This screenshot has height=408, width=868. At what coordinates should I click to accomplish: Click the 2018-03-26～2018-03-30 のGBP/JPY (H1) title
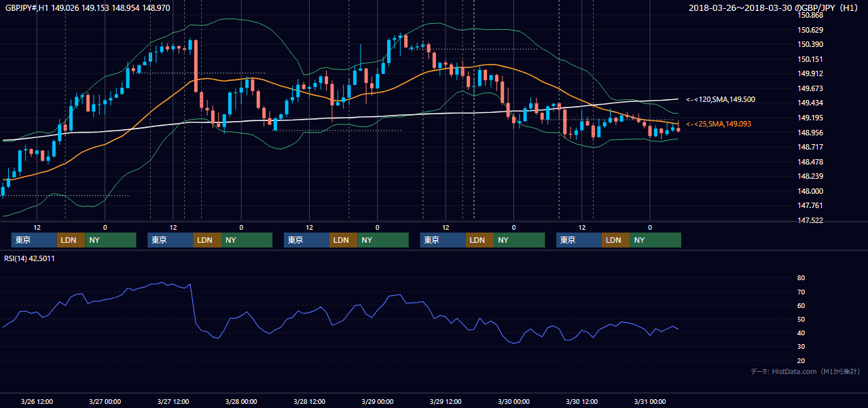point(774,8)
